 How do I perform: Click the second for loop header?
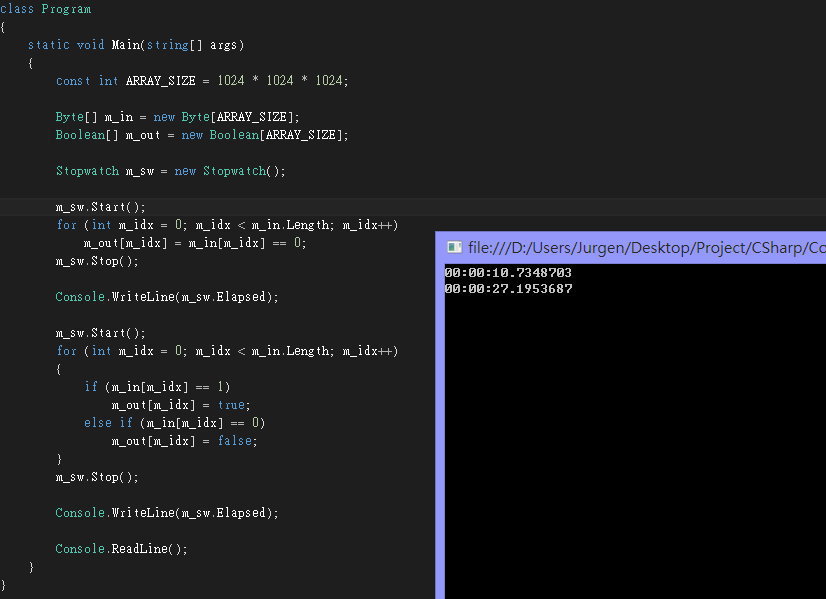tap(227, 351)
